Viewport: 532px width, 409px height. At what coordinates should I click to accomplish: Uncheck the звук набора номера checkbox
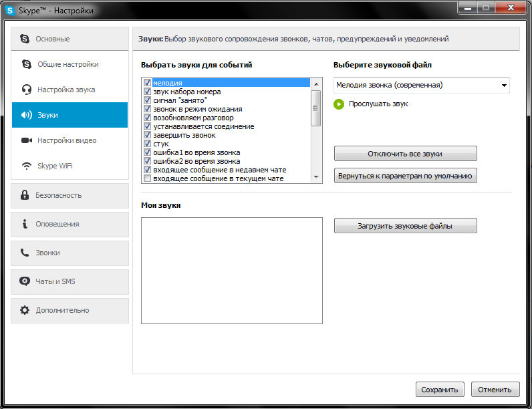point(147,92)
